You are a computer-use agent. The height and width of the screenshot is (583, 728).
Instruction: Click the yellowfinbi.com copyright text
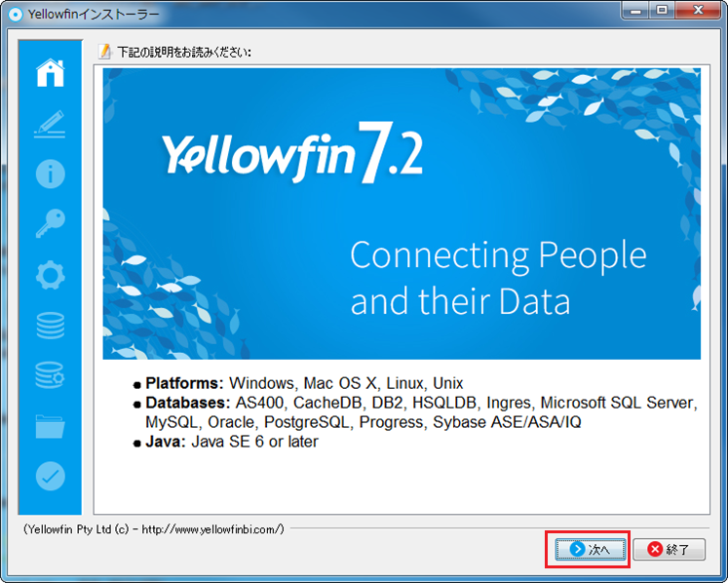tap(154, 529)
